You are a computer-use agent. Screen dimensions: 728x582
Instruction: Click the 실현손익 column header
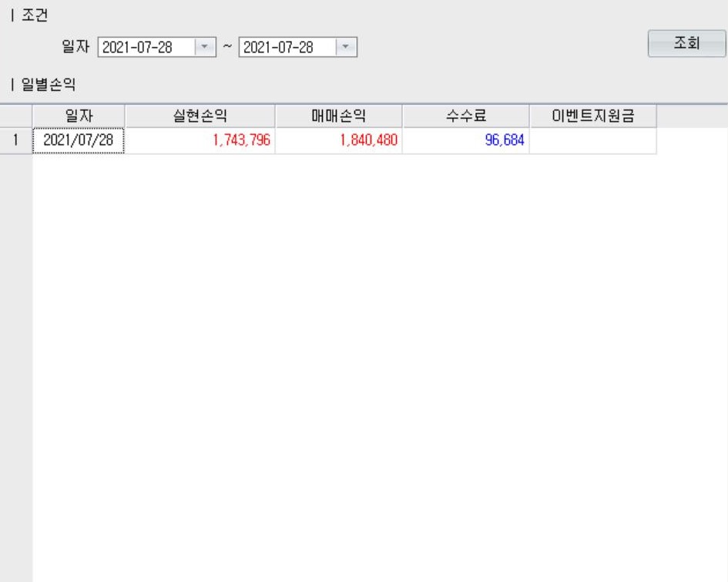tap(200, 116)
